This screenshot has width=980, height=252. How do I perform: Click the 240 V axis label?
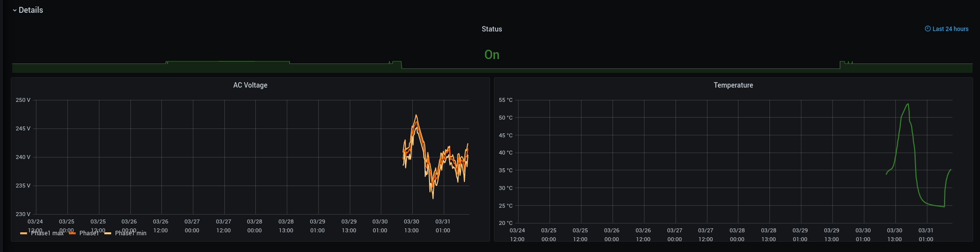(x=23, y=157)
